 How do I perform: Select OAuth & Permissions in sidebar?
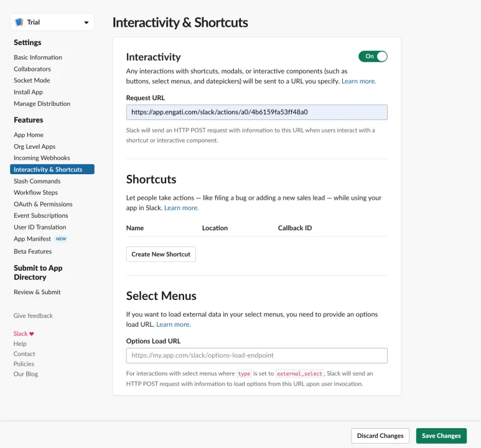43,204
